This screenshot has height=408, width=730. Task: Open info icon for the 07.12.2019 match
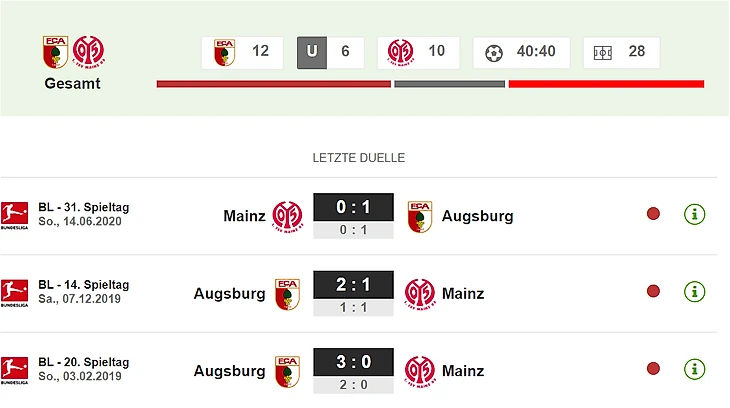[x=694, y=291]
